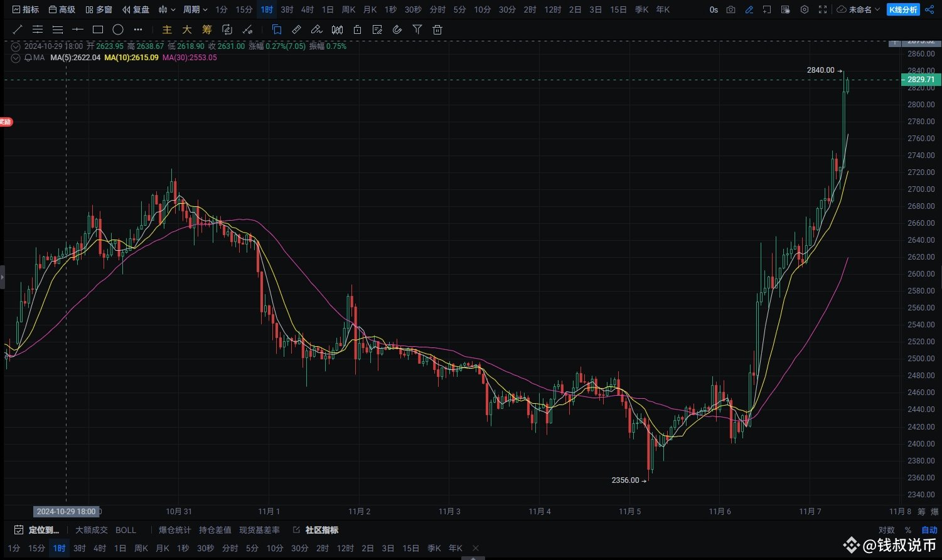This screenshot has width=942, height=560.
Task: Select the triple horizontal lines tool
Action: (x=58, y=29)
